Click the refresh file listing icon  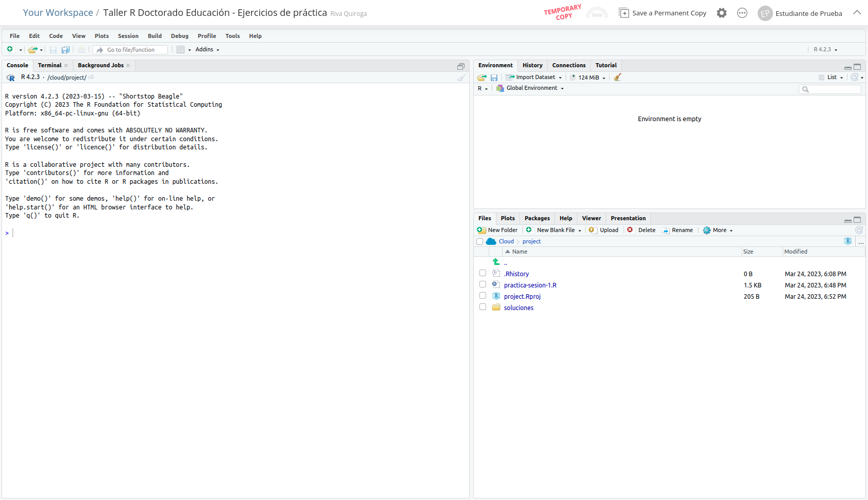859,230
